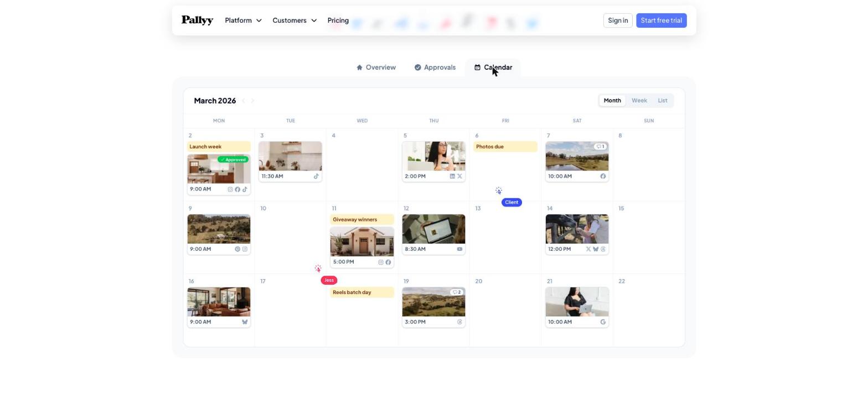Click the X icon on 2:00 PM post
Screen dimensions: 868x397
coord(459,177)
